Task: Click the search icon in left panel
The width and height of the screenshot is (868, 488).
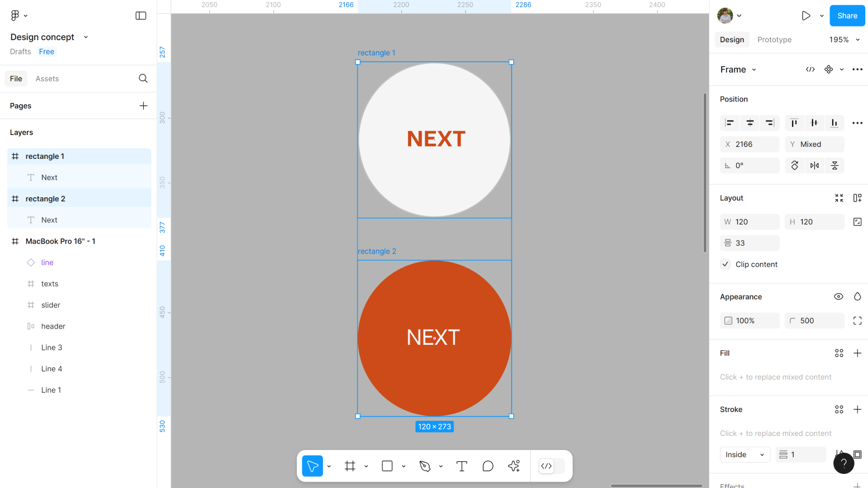Action: [x=143, y=79]
